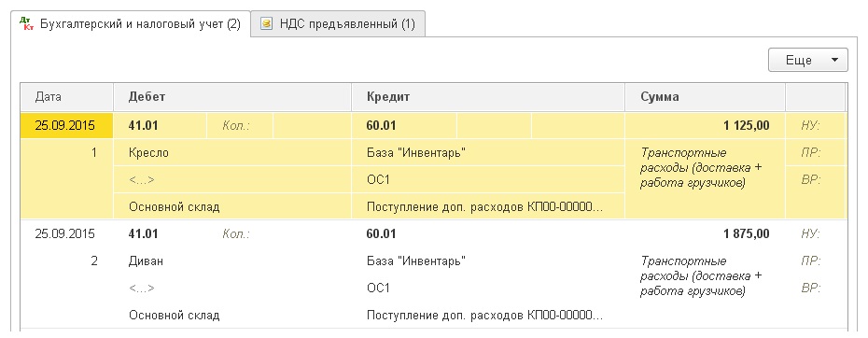Click the НУ: label in second entry
Viewport: 868px width, 338px height.
click(x=810, y=234)
